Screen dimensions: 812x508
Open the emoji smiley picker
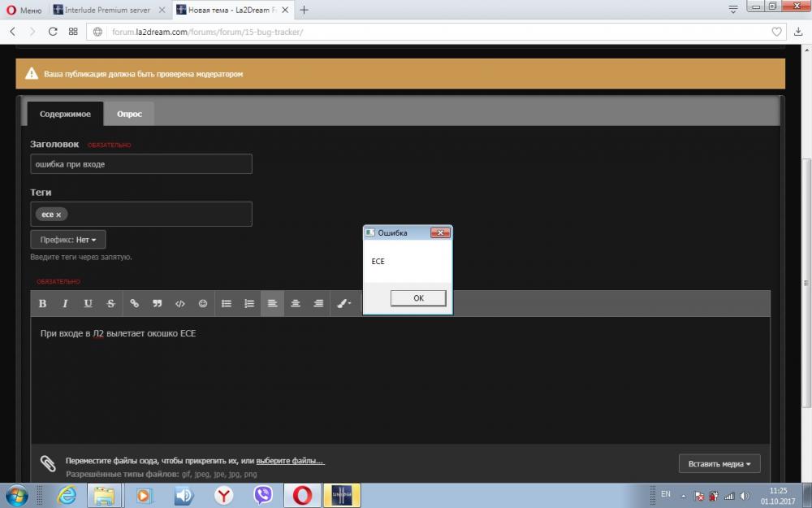[203, 303]
